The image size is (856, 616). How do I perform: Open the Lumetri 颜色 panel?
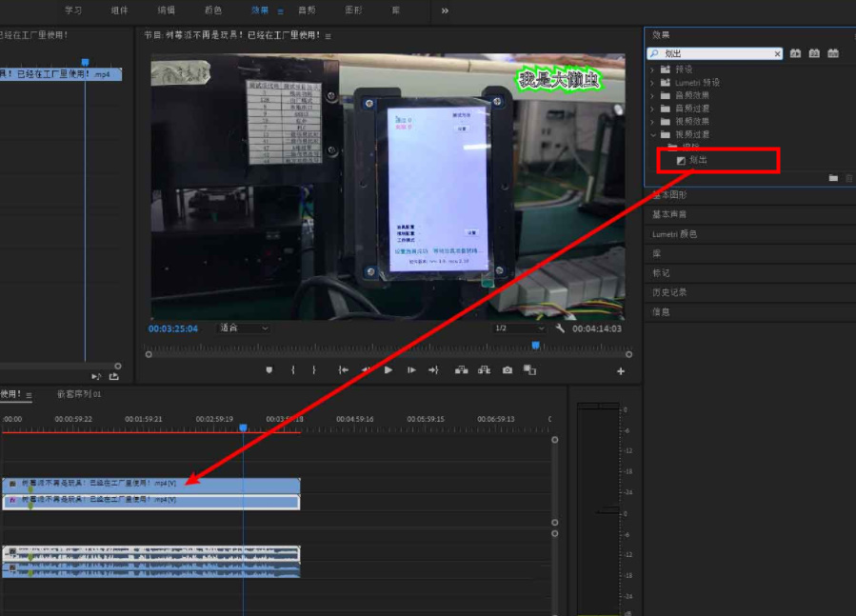(x=674, y=234)
